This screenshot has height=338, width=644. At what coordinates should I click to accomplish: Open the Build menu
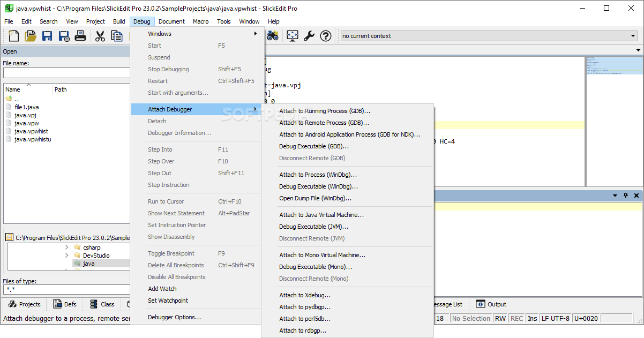(x=119, y=21)
